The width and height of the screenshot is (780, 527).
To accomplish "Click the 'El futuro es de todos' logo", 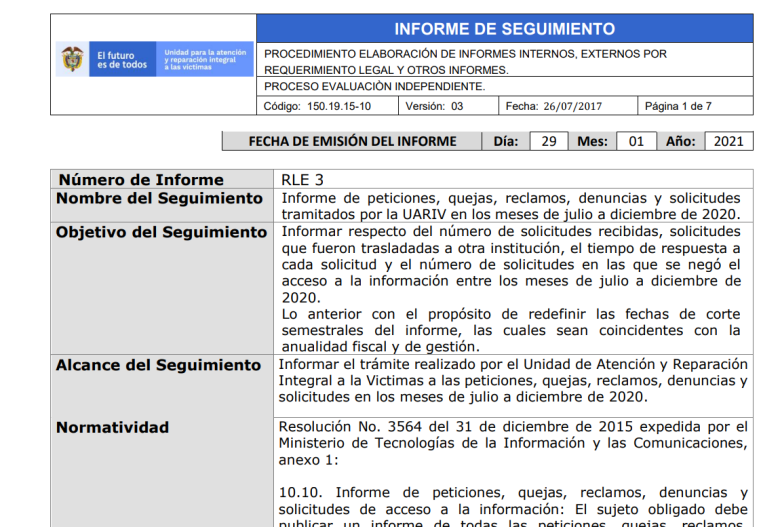I will (122, 59).
